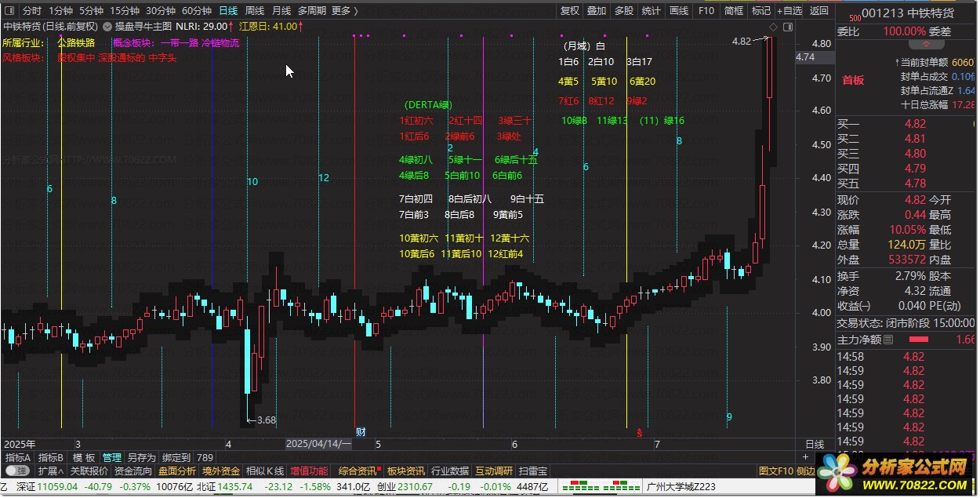The height and width of the screenshot is (498, 980).
Task: Click the list icon at far left of the period tabs
Action: (x=10, y=11)
